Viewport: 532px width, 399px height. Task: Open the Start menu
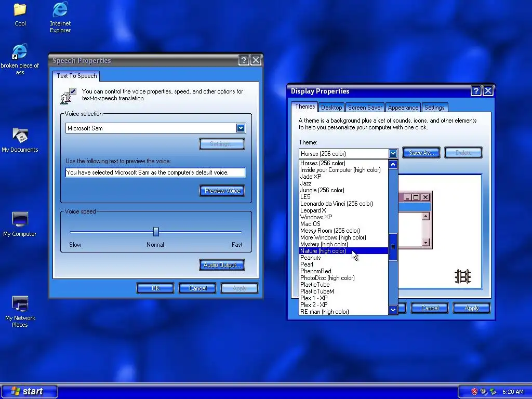[29, 392]
